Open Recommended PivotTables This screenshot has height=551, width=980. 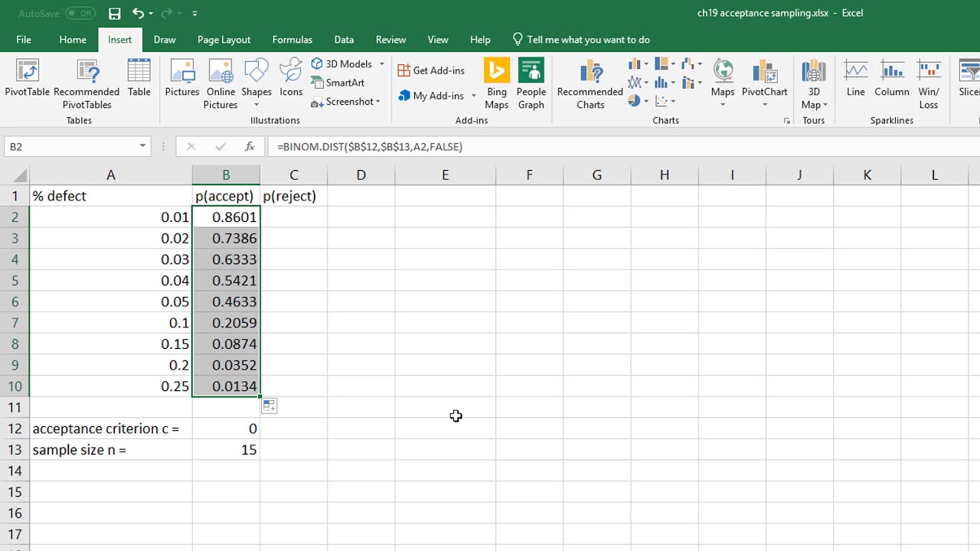click(87, 84)
